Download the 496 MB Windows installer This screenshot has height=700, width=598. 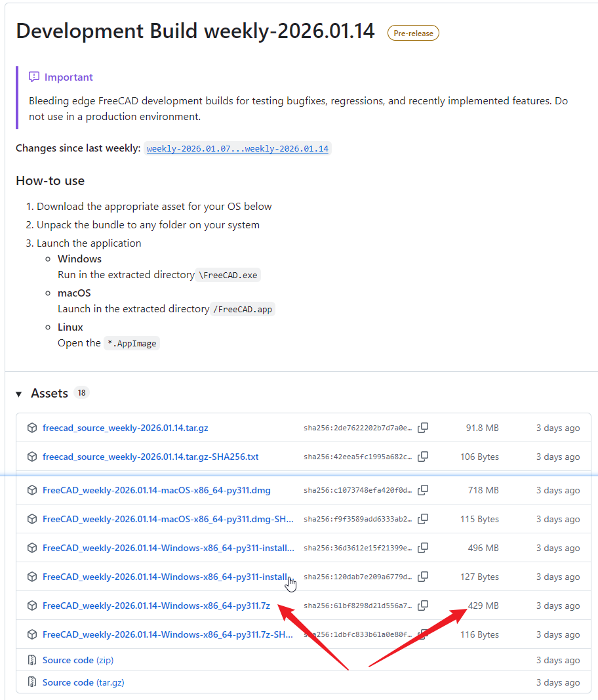click(x=168, y=548)
